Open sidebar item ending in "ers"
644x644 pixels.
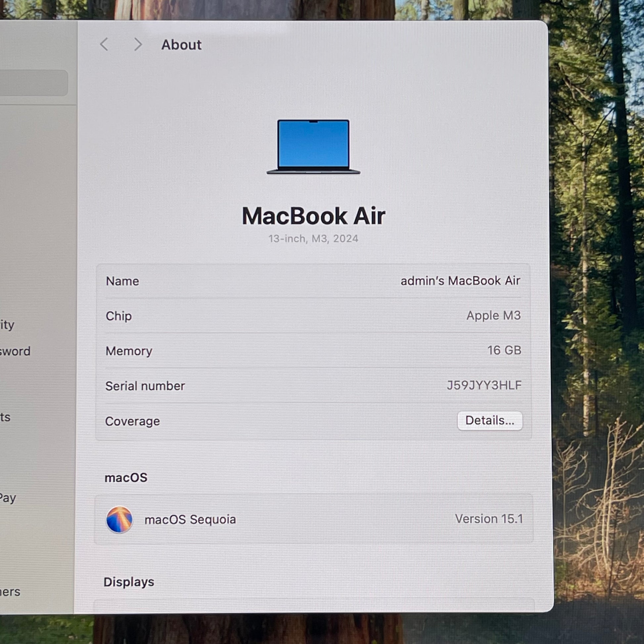point(10,592)
